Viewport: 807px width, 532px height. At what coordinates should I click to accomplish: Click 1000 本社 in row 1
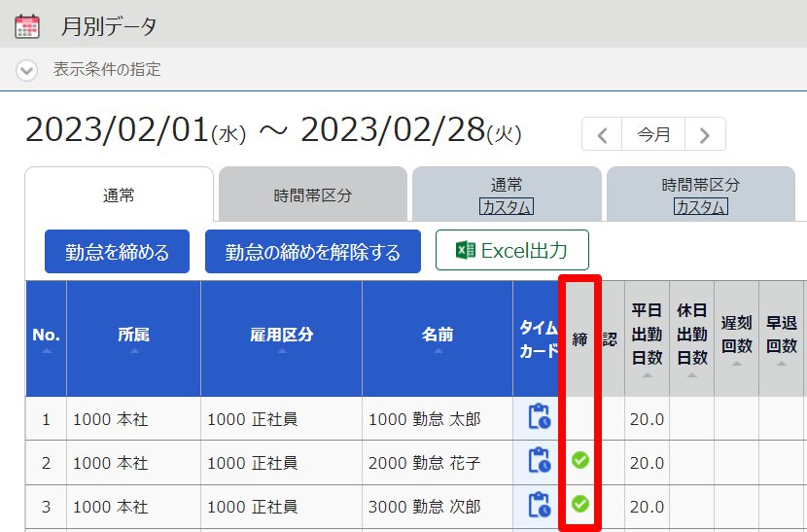(111, 419)
